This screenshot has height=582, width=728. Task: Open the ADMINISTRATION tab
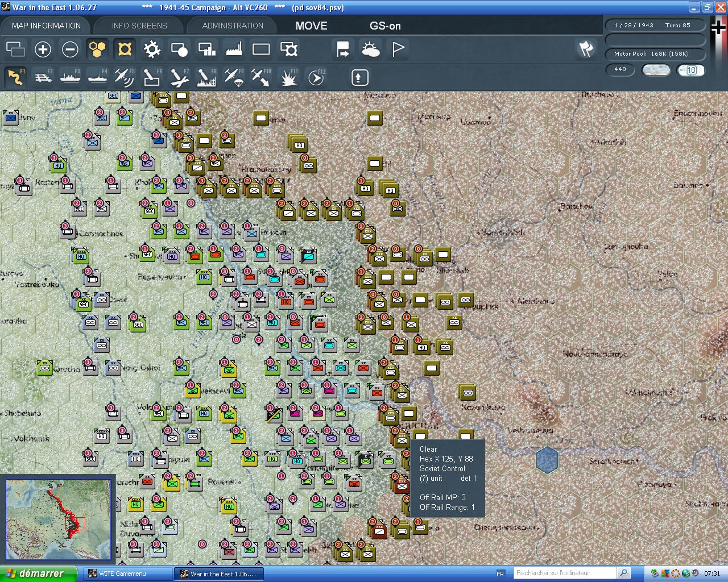pos(233,26)
